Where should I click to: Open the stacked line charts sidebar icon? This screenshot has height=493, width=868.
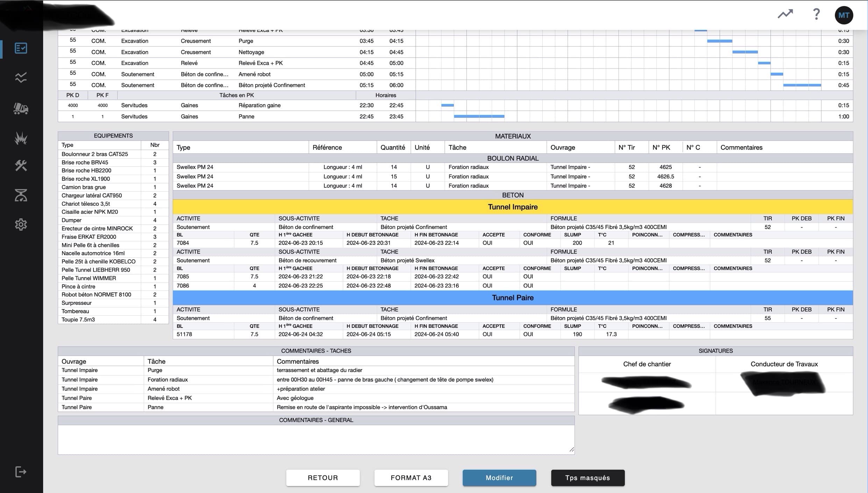(x=21, y=77)
